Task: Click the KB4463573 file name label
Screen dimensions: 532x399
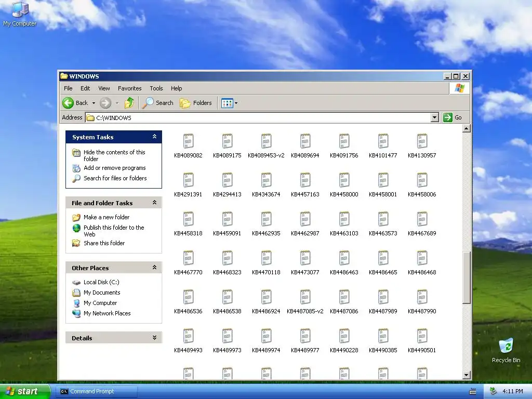Action: point(383,233)
